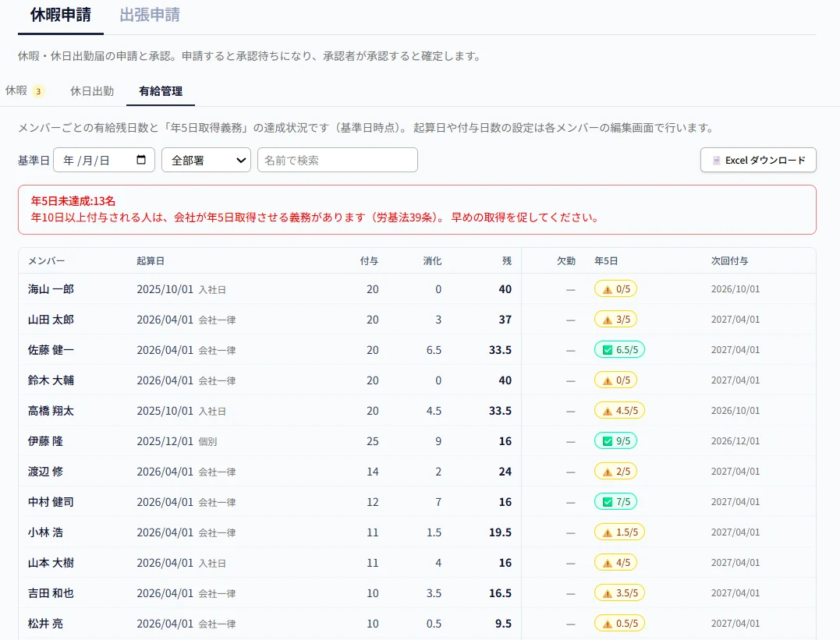Click the warning badge 3.5/5 for 吉田 和也
The width and height of the screenshot is (840, 640).
coord(619,593)
